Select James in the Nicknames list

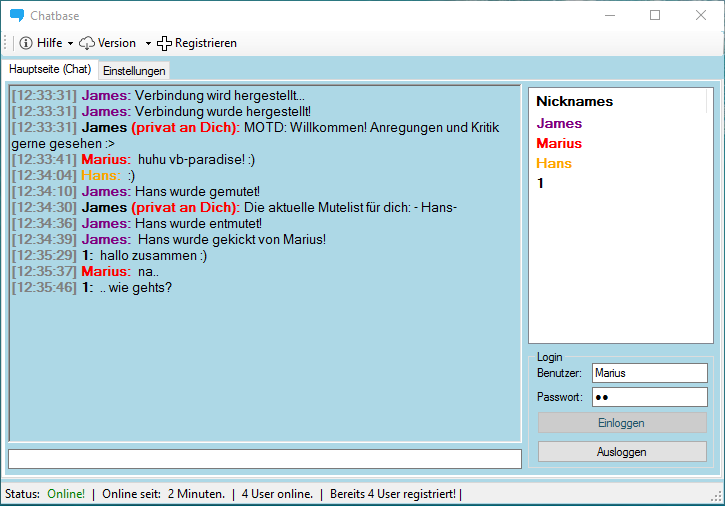(559, 124)
